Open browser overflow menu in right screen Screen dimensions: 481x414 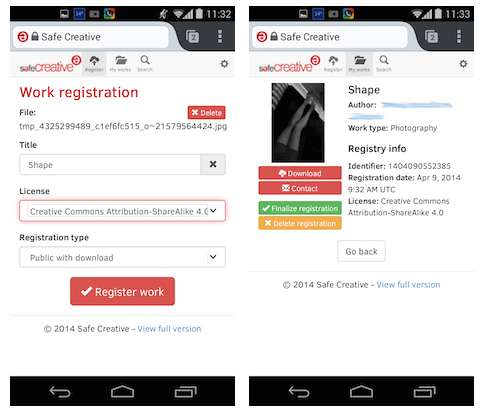coord(459,36)
